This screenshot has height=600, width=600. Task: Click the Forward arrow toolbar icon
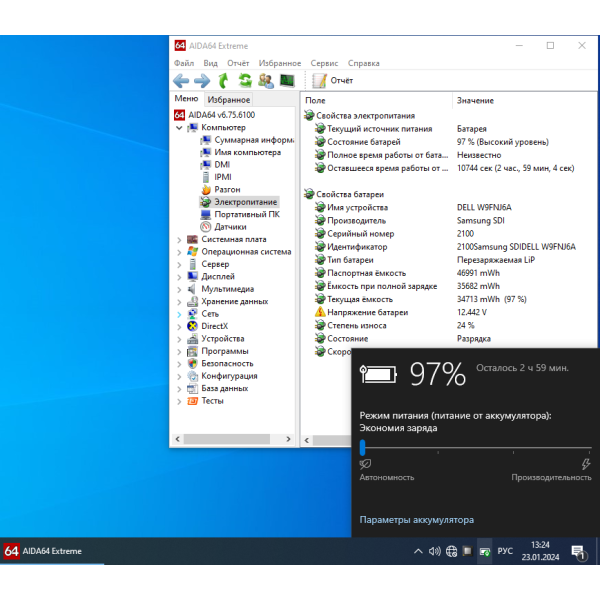[202, 81]
